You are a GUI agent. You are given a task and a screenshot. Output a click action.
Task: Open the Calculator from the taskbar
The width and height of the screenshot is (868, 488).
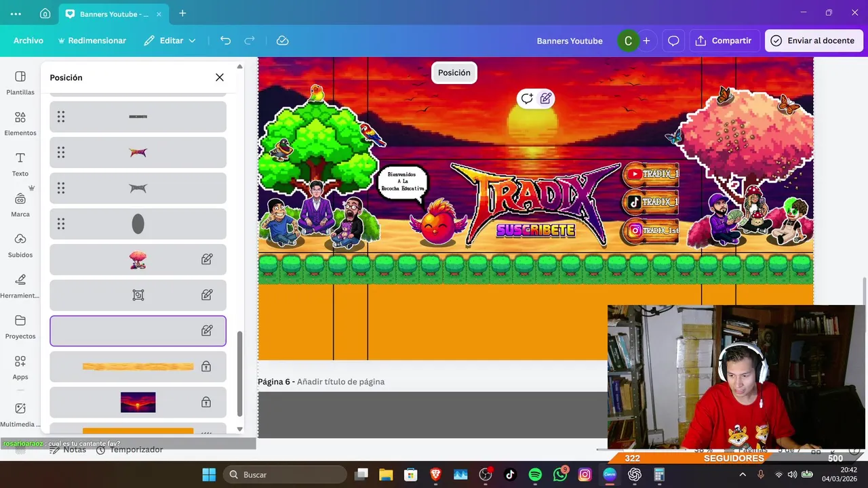click(659, 474)
